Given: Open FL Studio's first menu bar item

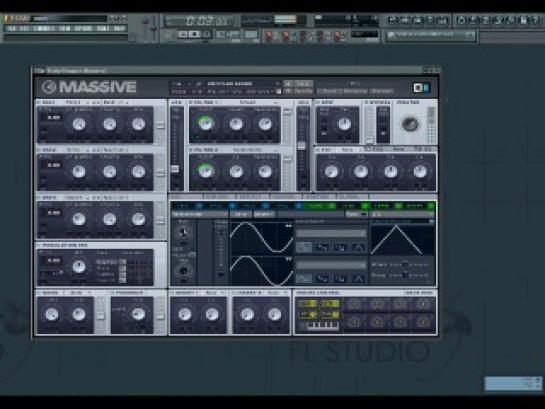Looking at the screenshot, I should pyautogui.click(x=11, y=28).
